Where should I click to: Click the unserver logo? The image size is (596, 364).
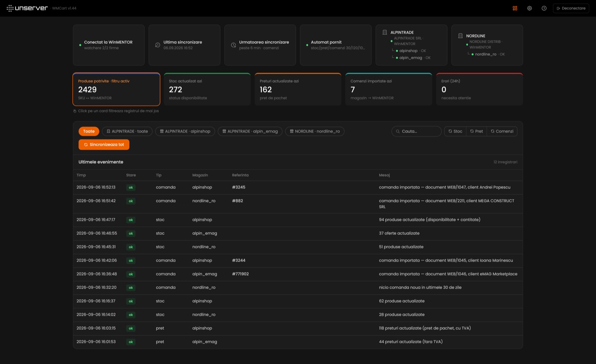pyautogui.click(x=27, y=8)
